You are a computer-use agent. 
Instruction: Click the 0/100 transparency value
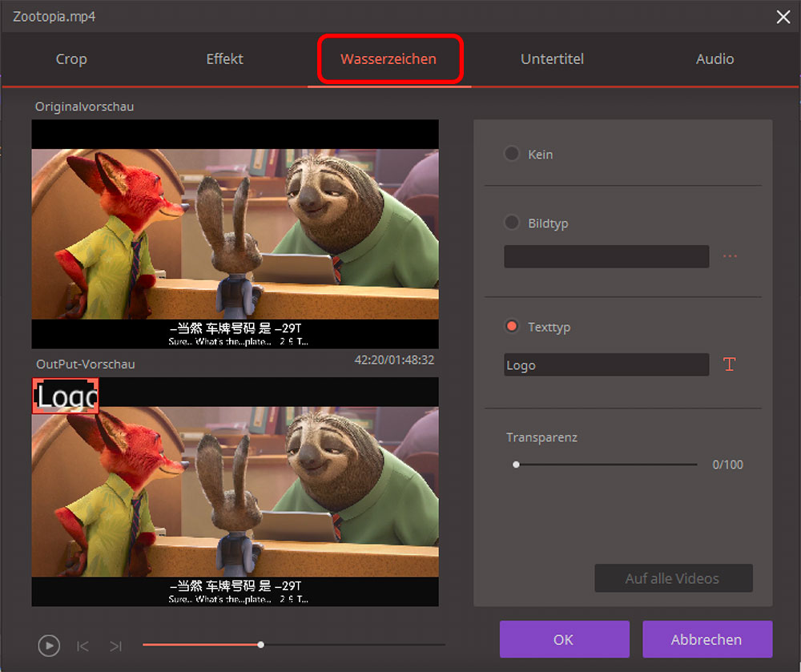click(x=728, y=465)
